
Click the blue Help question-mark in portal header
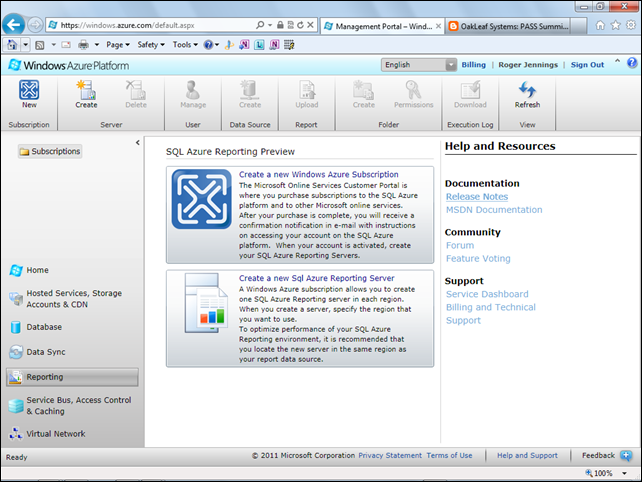[632, 63]
